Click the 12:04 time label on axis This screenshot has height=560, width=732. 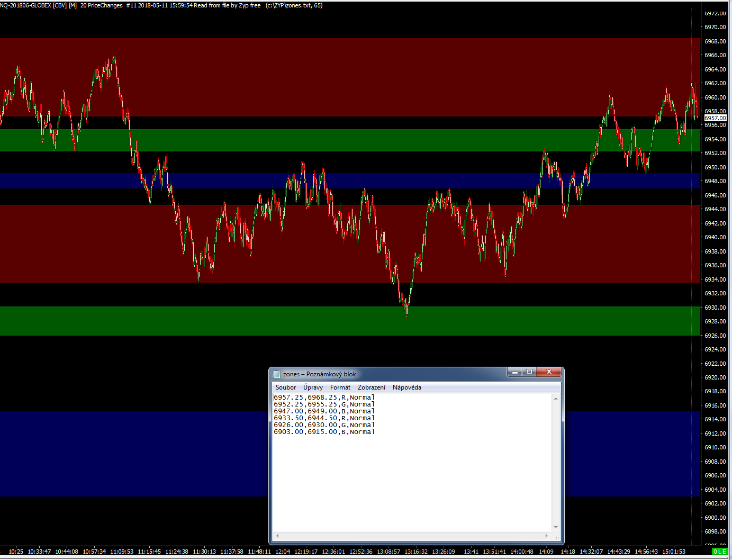click(283, 552)
